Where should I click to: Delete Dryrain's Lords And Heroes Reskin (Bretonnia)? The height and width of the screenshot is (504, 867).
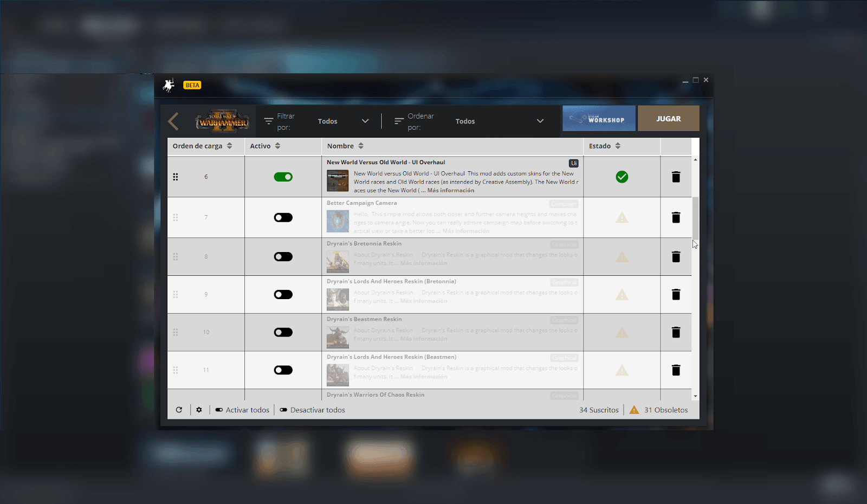[676, 294]
